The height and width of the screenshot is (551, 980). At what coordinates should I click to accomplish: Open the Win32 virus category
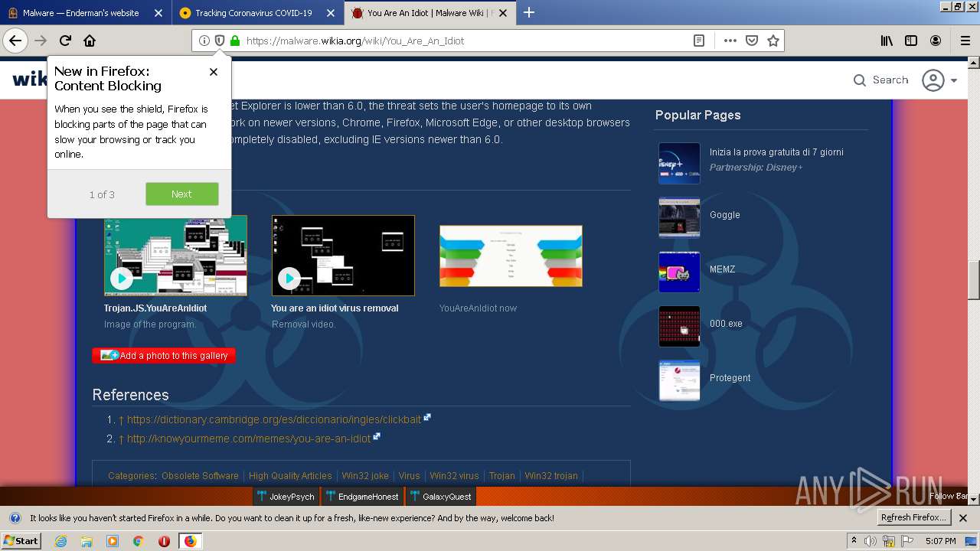pyautogui.click(x=454, y=475)
